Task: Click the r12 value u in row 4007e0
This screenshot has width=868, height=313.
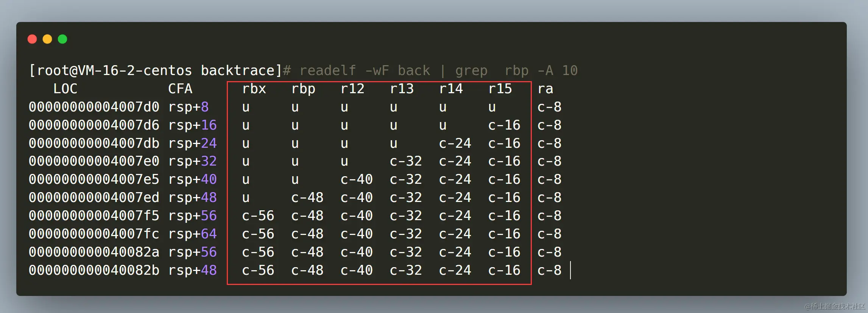Action: (344, 162)
